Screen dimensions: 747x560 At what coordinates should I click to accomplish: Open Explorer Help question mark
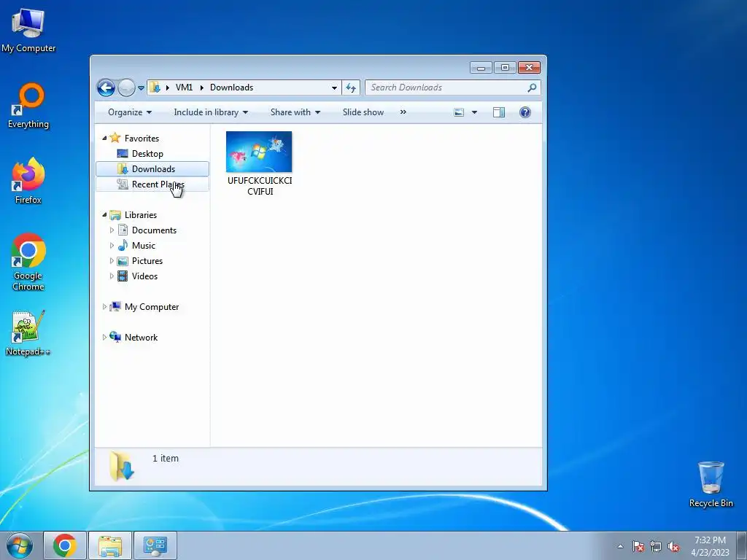525,112
